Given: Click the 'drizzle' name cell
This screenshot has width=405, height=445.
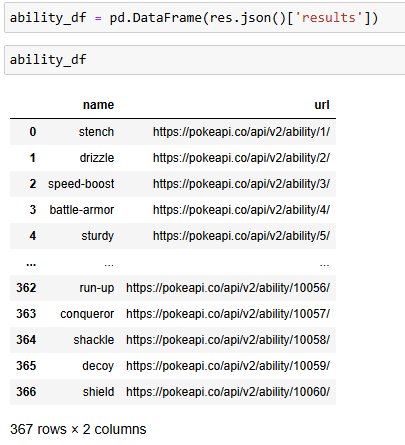Looking at the screenshot, I should [97, 158].
